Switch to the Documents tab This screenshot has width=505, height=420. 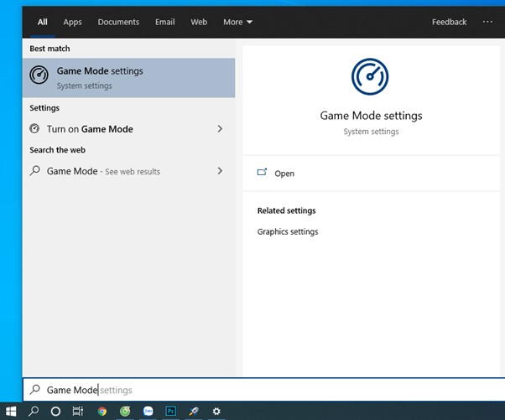click(118, 22)
